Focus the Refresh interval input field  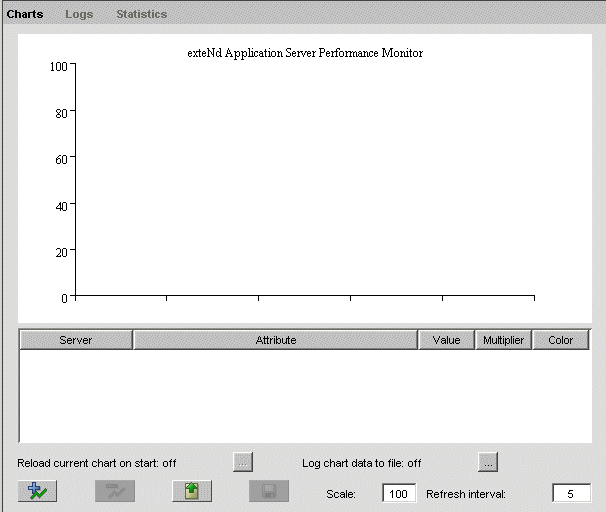pos(571,494)
